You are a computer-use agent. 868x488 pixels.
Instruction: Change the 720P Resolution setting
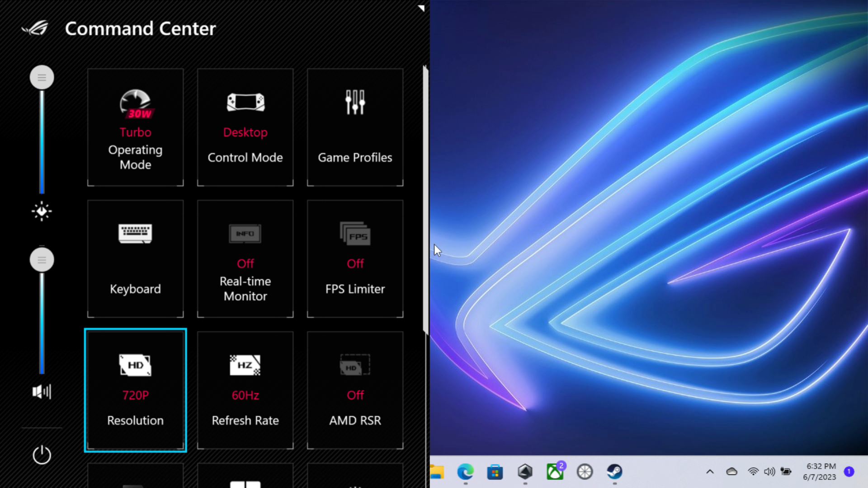pos(135,390)
